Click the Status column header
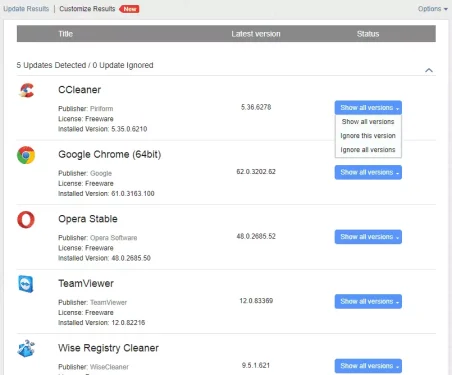452x375 pixels. click(368, 34)
